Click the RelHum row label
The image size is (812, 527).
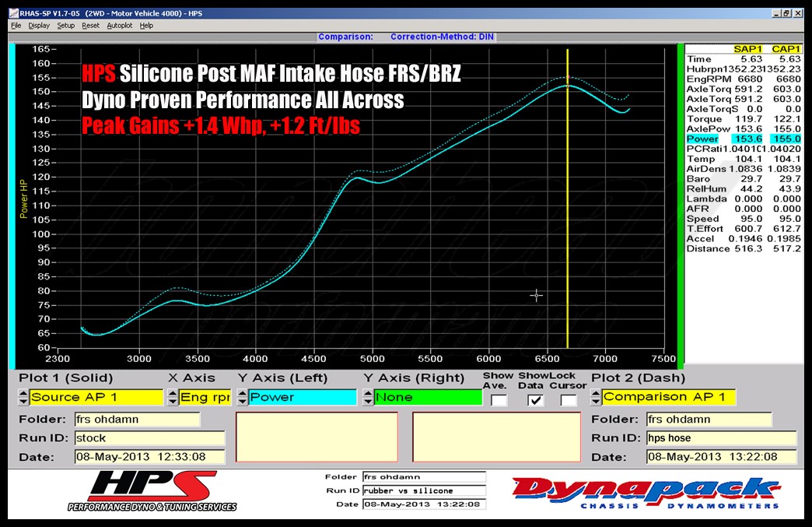(x=706, y=188)
